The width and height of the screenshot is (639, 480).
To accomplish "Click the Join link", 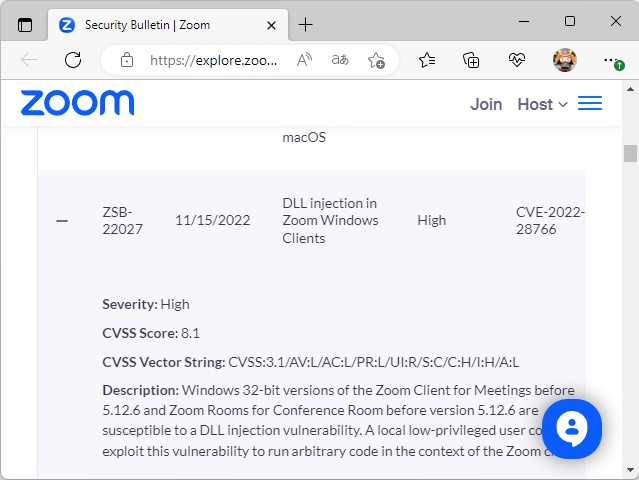I will (486, 104).
